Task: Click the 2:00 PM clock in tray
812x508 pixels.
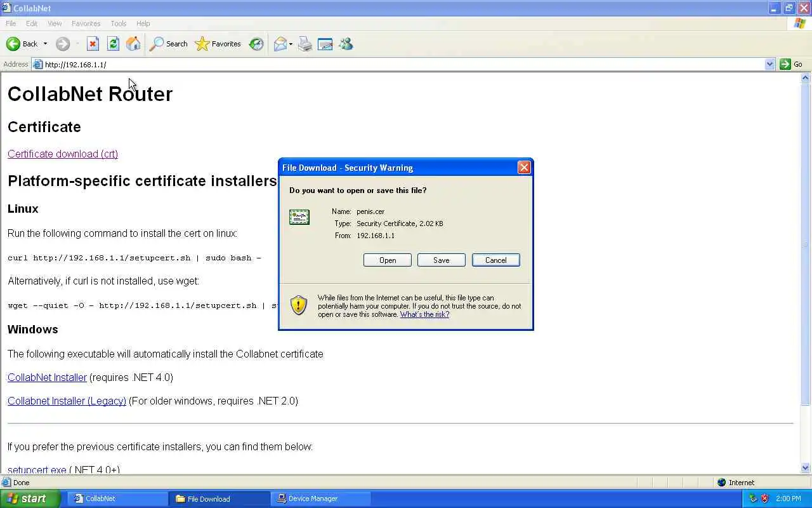Action: pos(789,499)
